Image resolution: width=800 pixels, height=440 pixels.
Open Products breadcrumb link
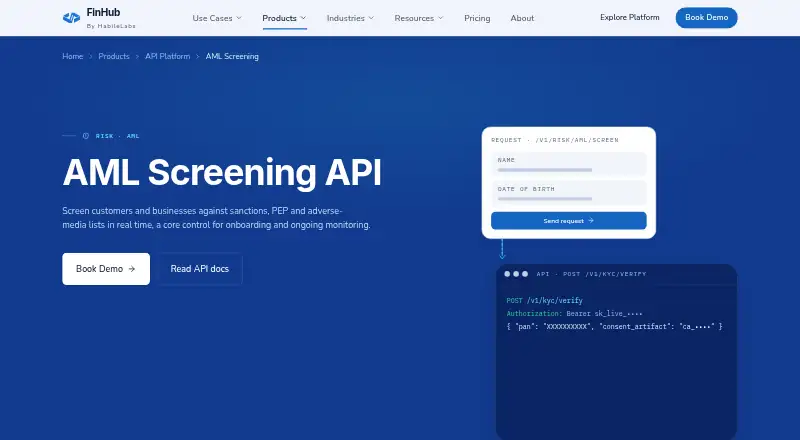tap(114, 56)
